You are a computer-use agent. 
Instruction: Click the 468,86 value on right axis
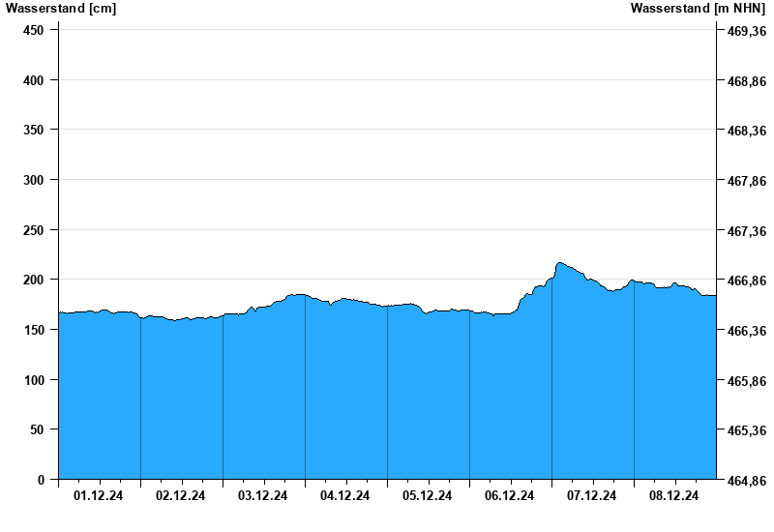tap(747, 81)
